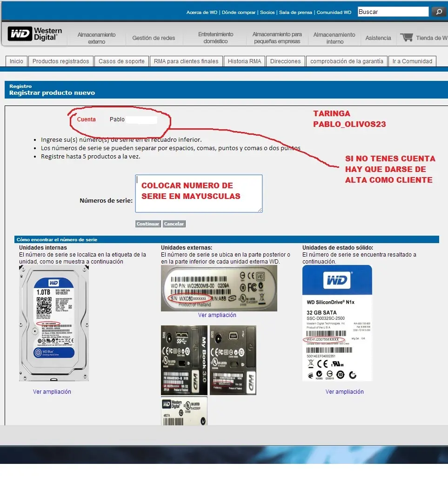
Task: Open Dónde comprar link
Action: point(239,12)
